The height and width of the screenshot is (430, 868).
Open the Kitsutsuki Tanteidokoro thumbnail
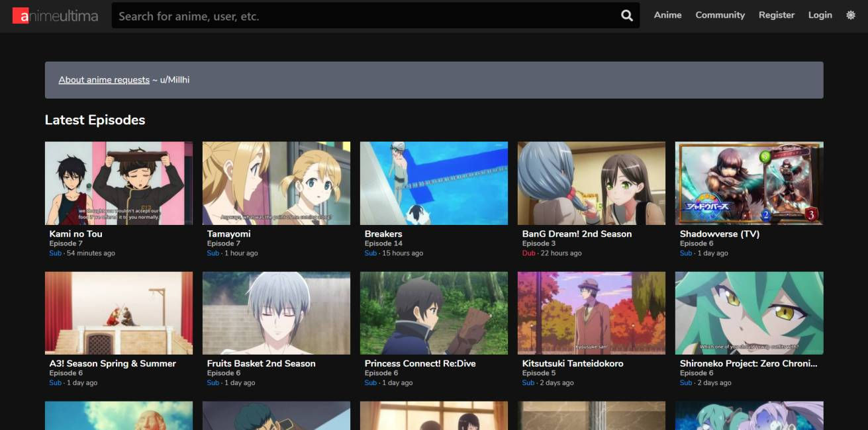[x=592, y=313]
